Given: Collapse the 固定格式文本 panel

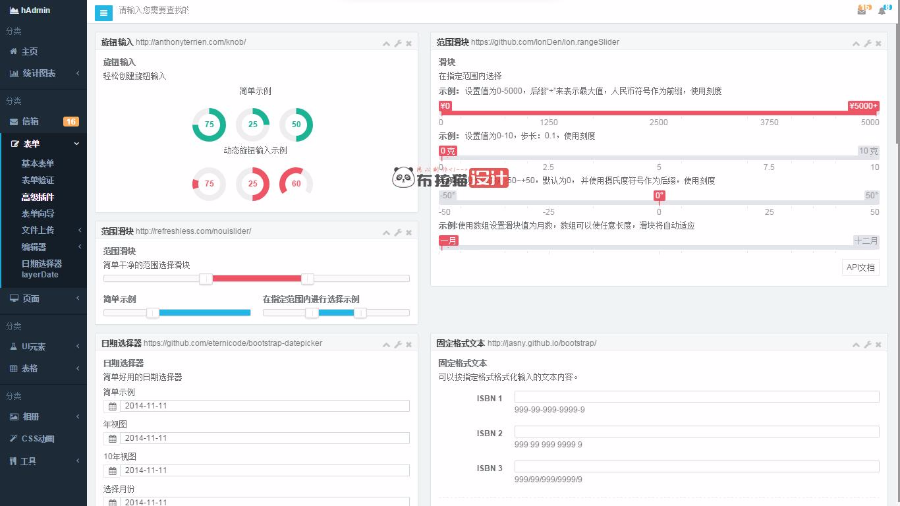Looking at the screenshot, I should click(x=856, y=344).
